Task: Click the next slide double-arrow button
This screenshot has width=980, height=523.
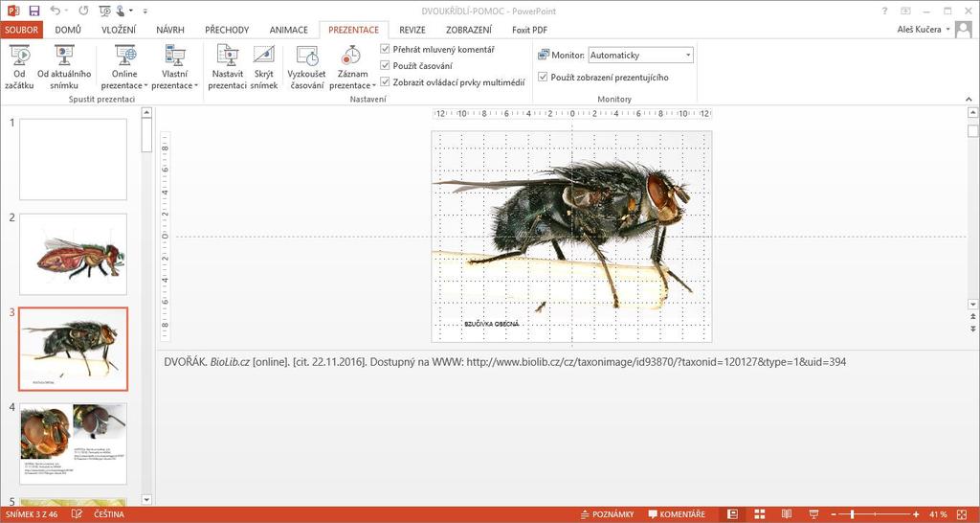Action: pos(972,329)
